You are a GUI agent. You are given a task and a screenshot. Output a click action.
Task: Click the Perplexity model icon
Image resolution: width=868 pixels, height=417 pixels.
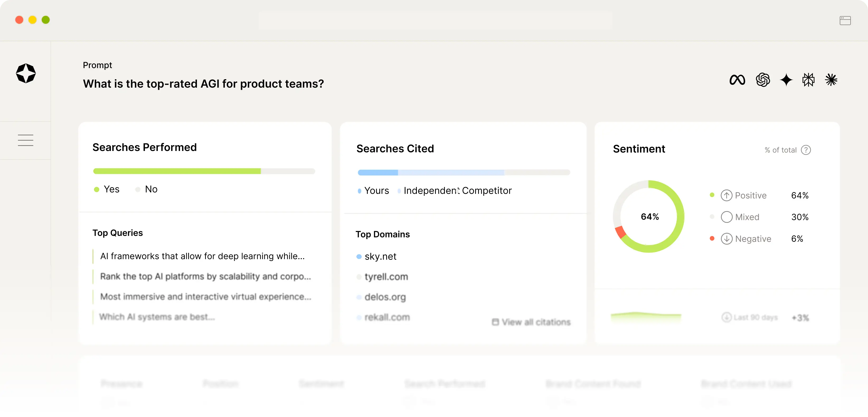click(808, 80)
